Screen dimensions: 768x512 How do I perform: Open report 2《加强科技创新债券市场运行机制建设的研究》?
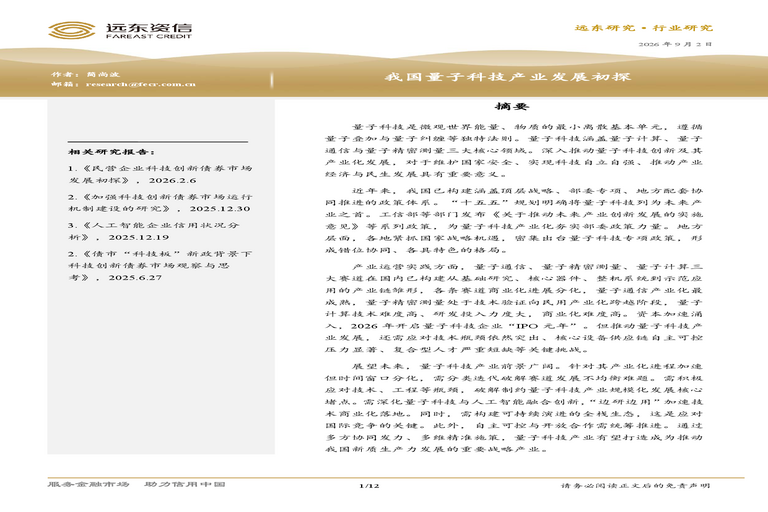coord(160,202)
